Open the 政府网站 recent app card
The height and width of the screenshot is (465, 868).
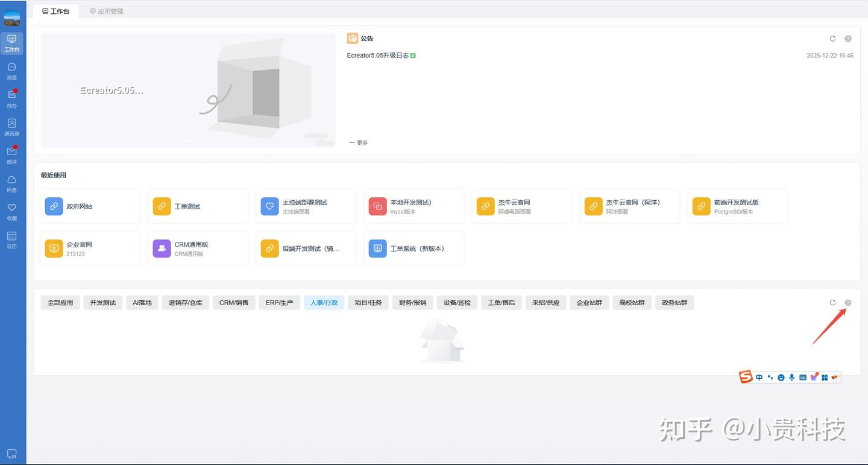coord(90,206)
